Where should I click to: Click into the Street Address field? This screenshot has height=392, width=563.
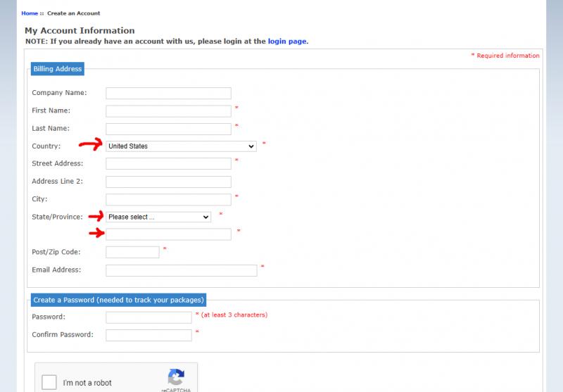(168, 164)
